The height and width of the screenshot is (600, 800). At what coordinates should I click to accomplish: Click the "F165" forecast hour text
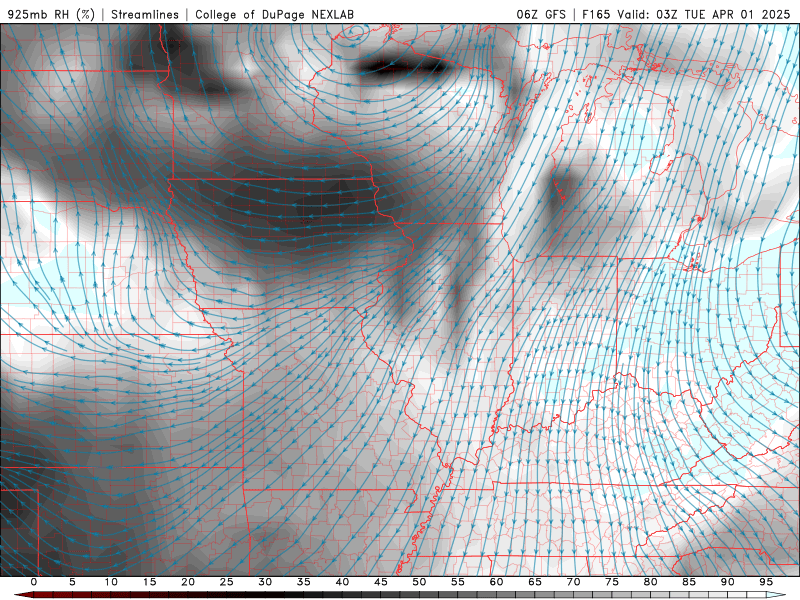(596, 14)
